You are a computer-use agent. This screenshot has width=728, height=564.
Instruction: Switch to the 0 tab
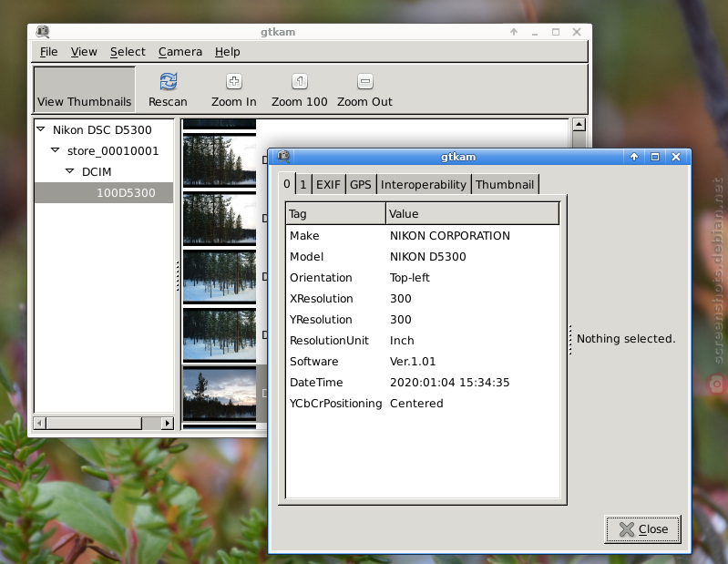[287, 184]
